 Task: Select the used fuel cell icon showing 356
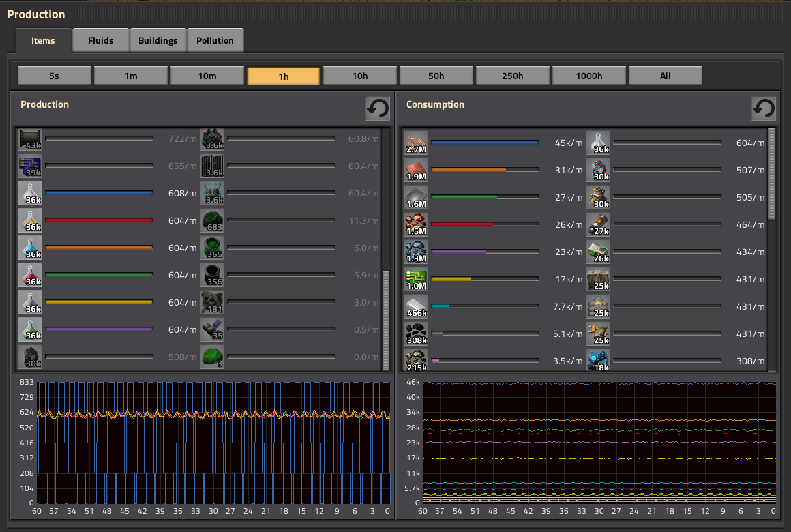(212, 275)
